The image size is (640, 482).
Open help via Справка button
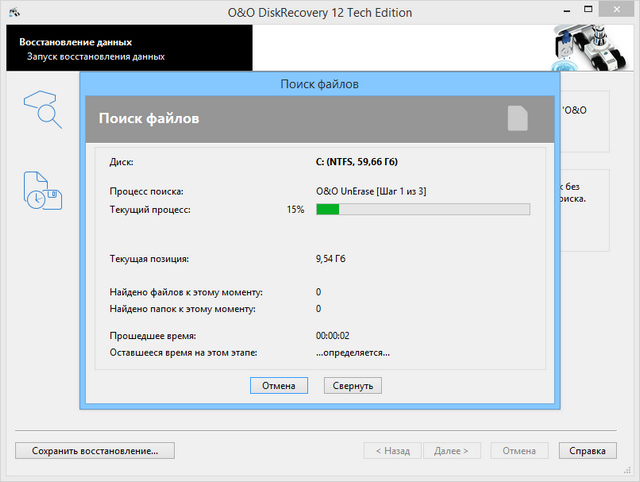click(x=587, y=451)
